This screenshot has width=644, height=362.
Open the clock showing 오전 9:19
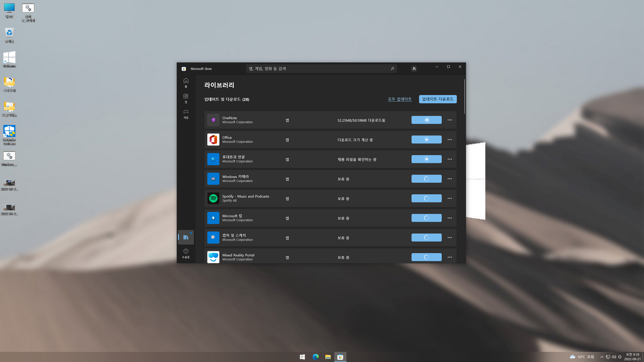[x=633, y=357]
